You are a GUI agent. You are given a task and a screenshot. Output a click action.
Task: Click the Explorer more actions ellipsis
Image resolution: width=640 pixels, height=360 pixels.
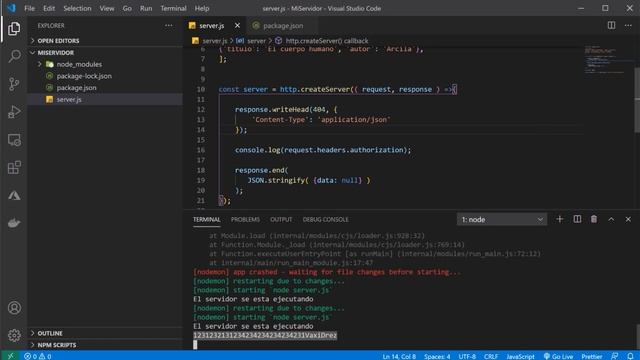pyautogui.click(x=169, y=25)
